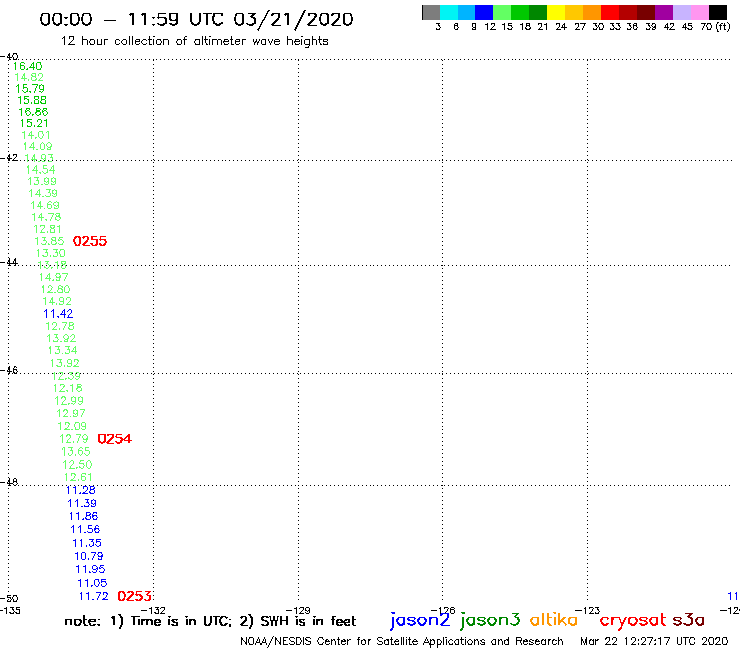Click the wave height value 12.61
Viewport: 740px width, 650px height.
78,477
